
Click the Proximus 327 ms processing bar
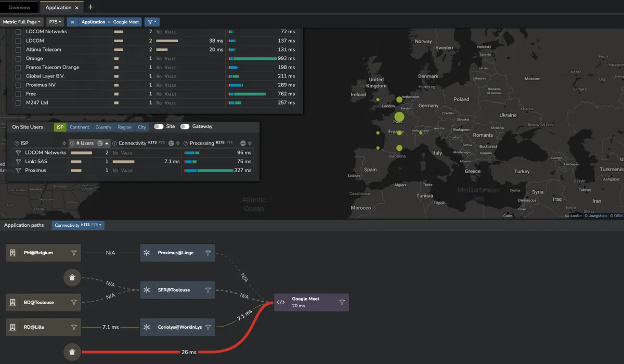[x=209, y=171]
